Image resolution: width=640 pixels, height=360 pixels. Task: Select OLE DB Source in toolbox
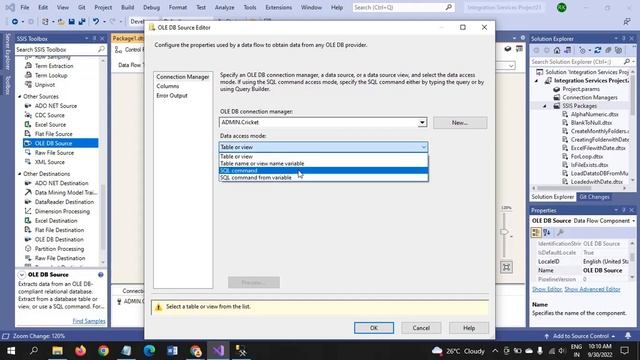pos(60,143)
